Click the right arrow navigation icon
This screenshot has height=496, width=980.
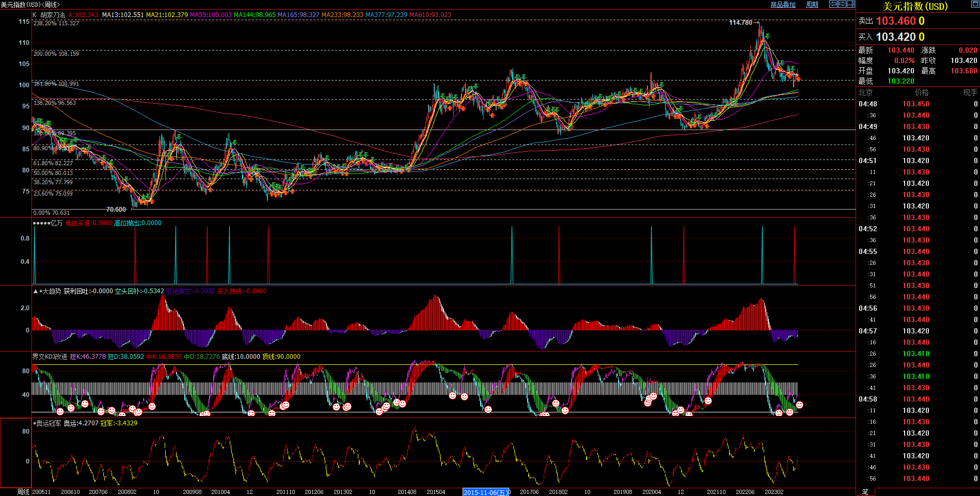[842, 4]
